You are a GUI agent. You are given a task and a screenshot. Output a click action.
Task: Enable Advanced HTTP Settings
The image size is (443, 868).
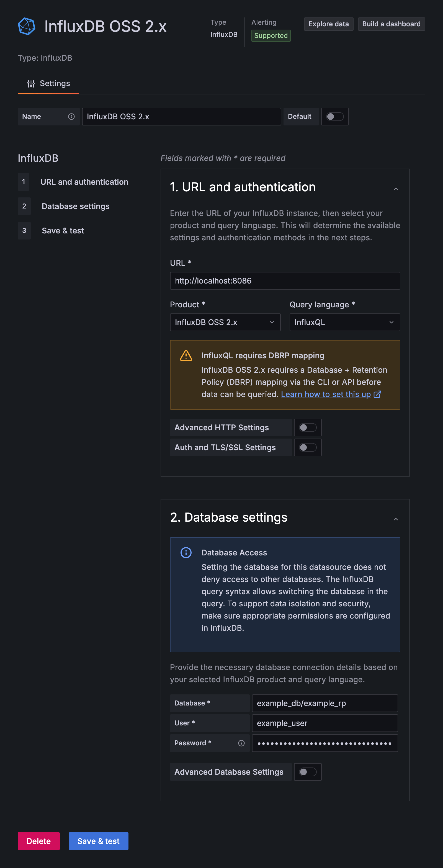[x=307, y=427]
